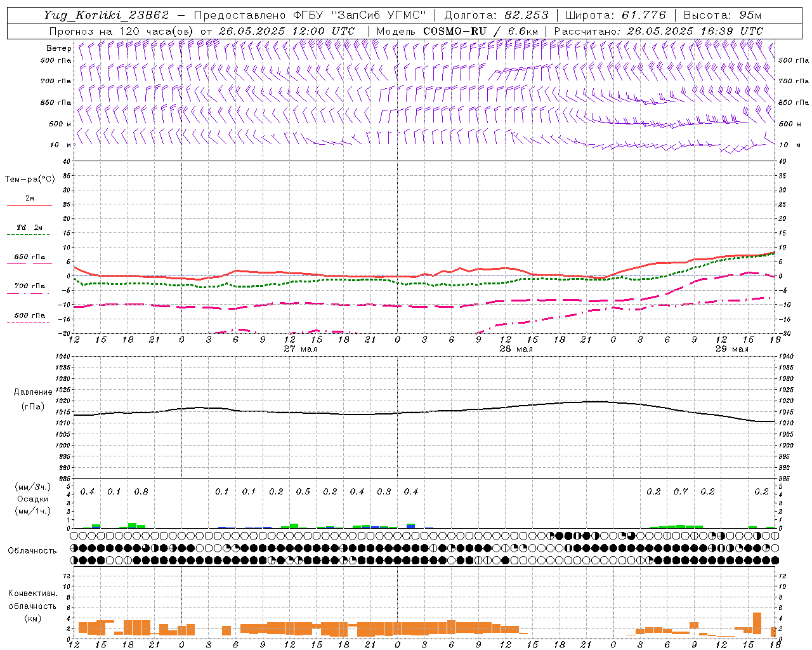Viewport: 812px width, 650px height.
Task: Click the precipitation amount "0.8"
Action: coord(141,492)
